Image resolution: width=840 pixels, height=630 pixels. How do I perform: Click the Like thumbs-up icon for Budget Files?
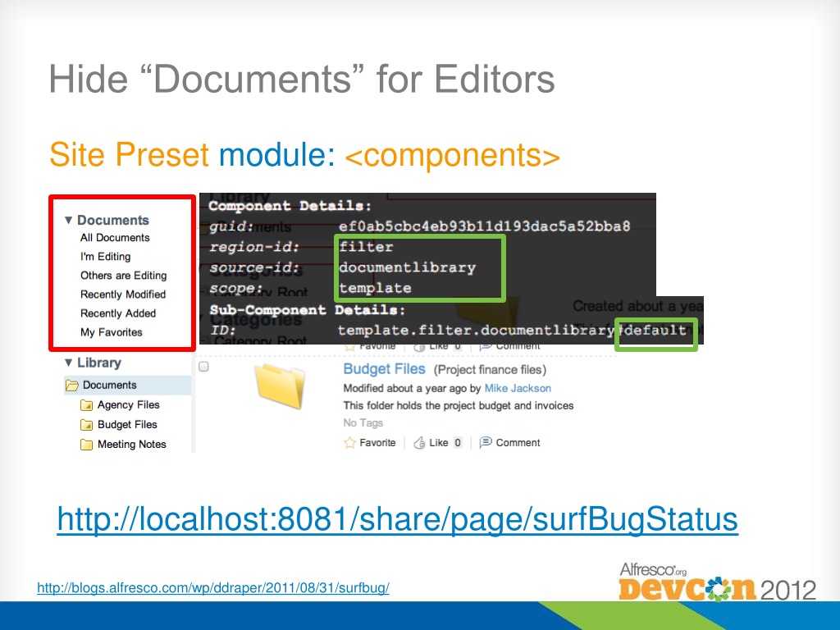(x=419, y=442)
